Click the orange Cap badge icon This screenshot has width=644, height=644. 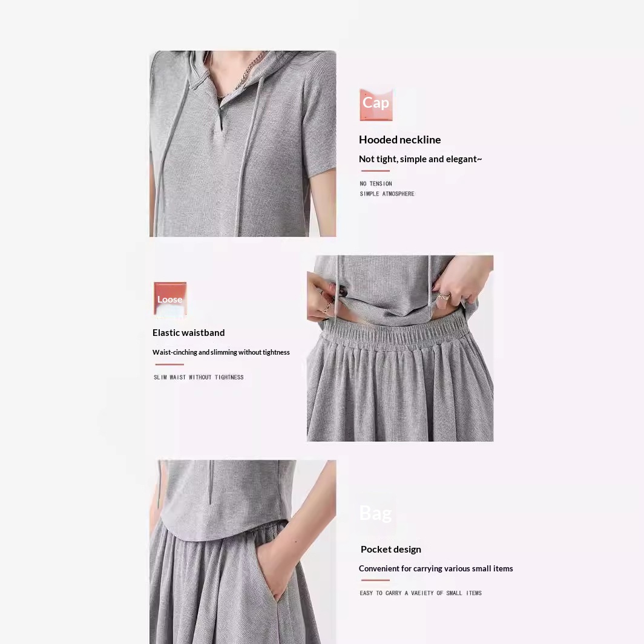point(376,105)
